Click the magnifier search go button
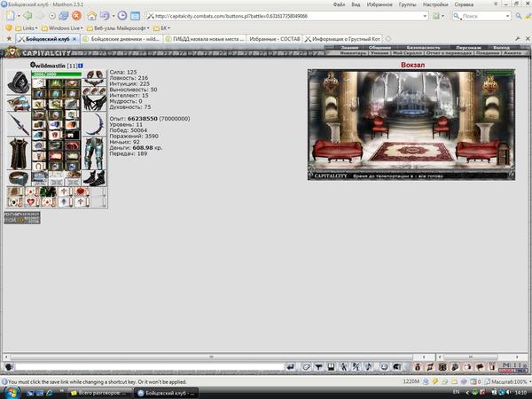 [519, 16]
